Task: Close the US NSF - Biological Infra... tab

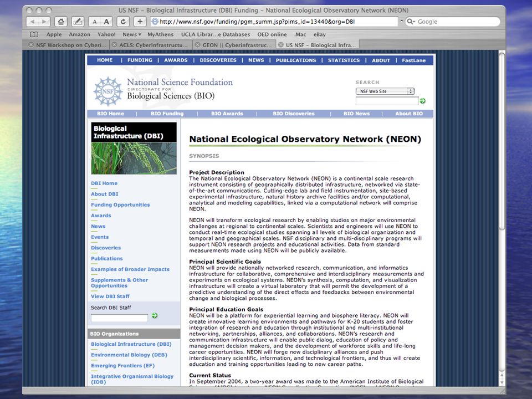Action: (280, 45)
